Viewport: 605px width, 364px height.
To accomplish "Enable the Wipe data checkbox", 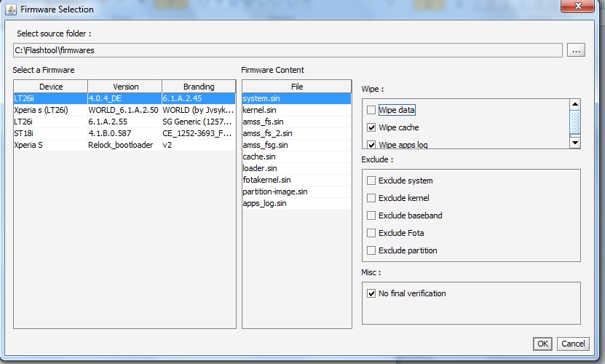I will pyautogui.click(x=371, y=110).
